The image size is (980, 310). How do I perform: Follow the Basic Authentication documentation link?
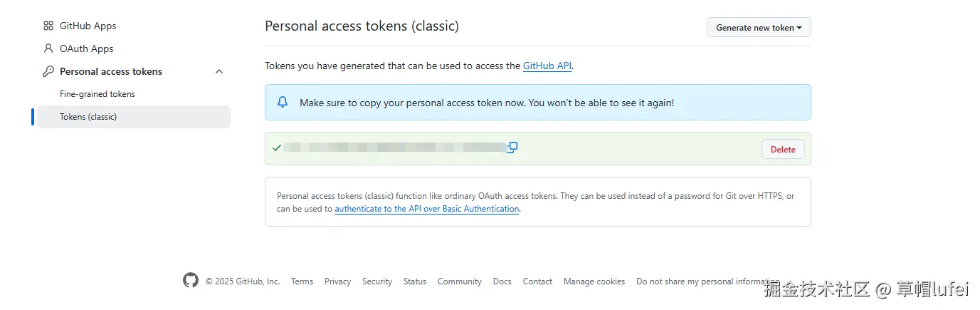click(426, 209)
